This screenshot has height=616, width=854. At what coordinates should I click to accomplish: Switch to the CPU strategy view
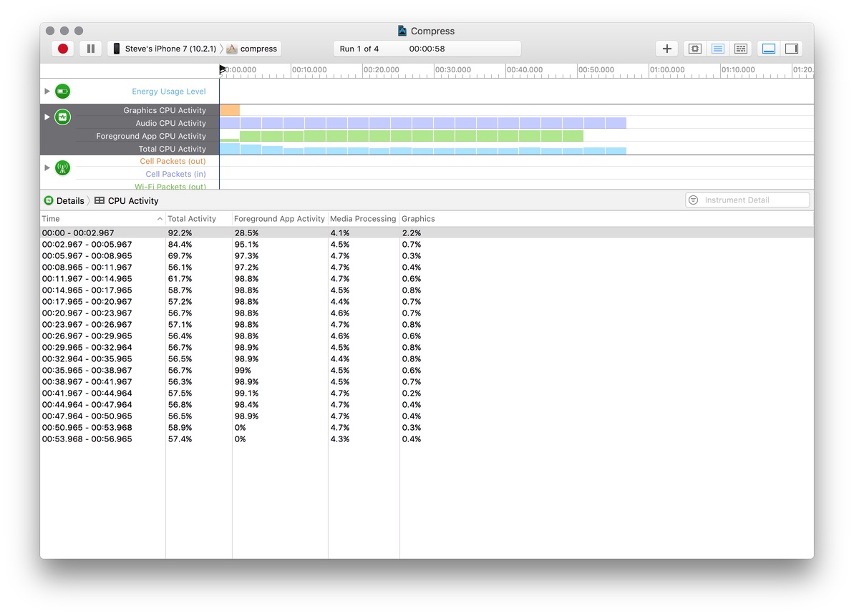(x=694, y=49)
